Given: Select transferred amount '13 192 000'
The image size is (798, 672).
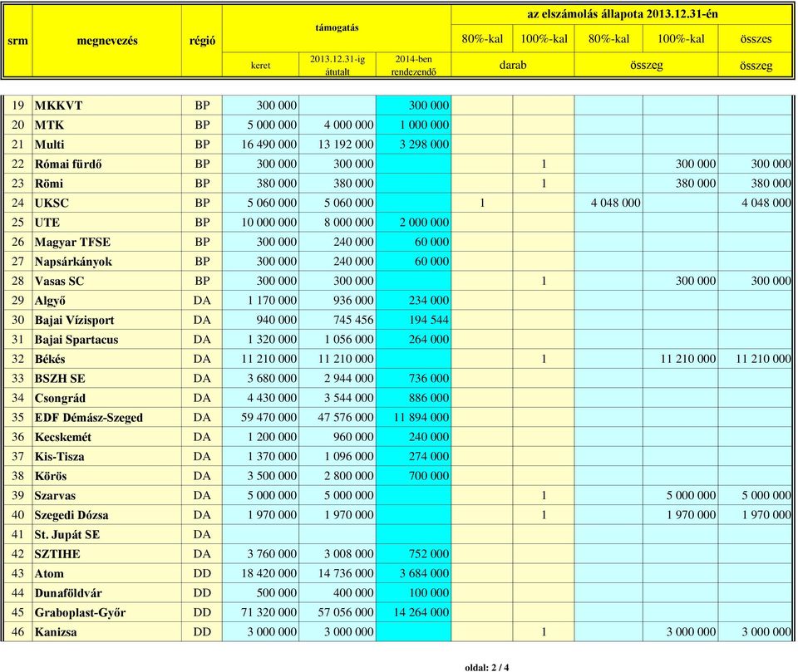Looking at the screenshot, I should [337, 145].
